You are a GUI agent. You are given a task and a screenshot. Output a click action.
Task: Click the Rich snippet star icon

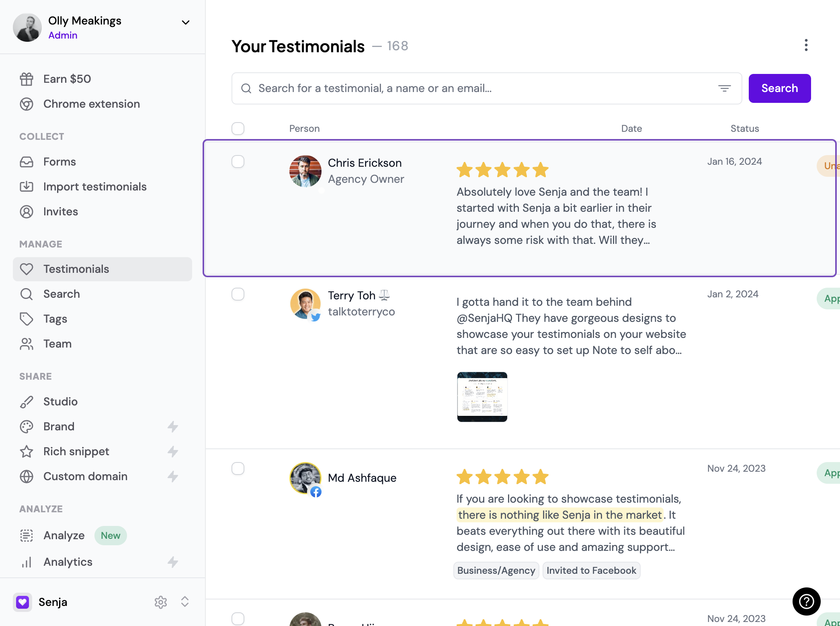click(27, 452)
